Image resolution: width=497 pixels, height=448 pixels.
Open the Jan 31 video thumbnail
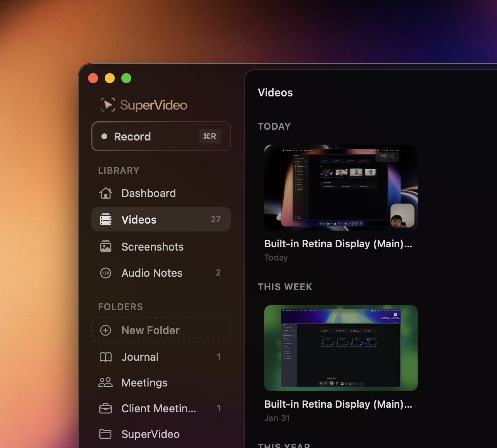tap(341, 348)
